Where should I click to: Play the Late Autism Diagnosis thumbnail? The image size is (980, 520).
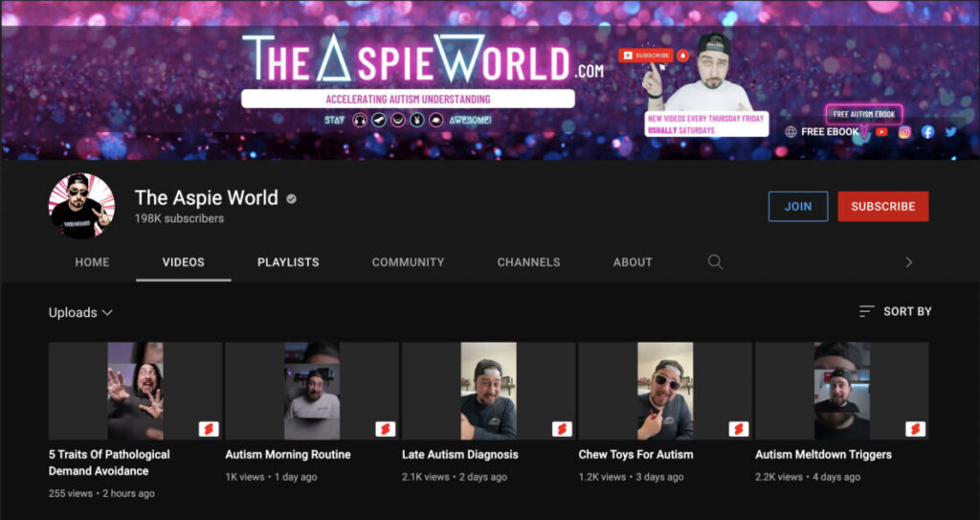489,391
